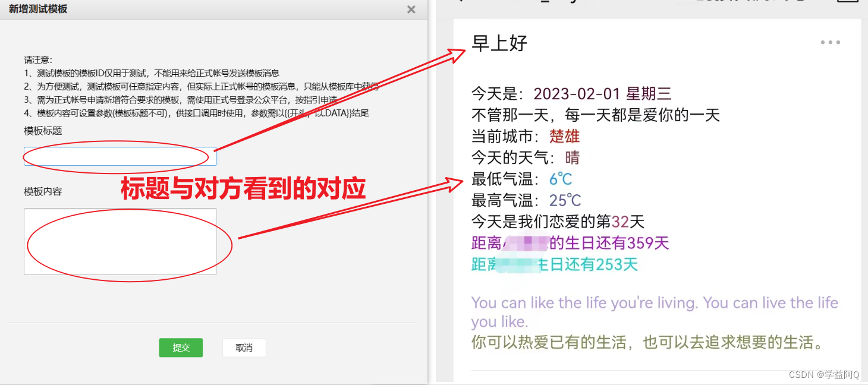868x385 pixels.
Task: Open the three-dot menu on message card
Action: (x=830, y=42)
